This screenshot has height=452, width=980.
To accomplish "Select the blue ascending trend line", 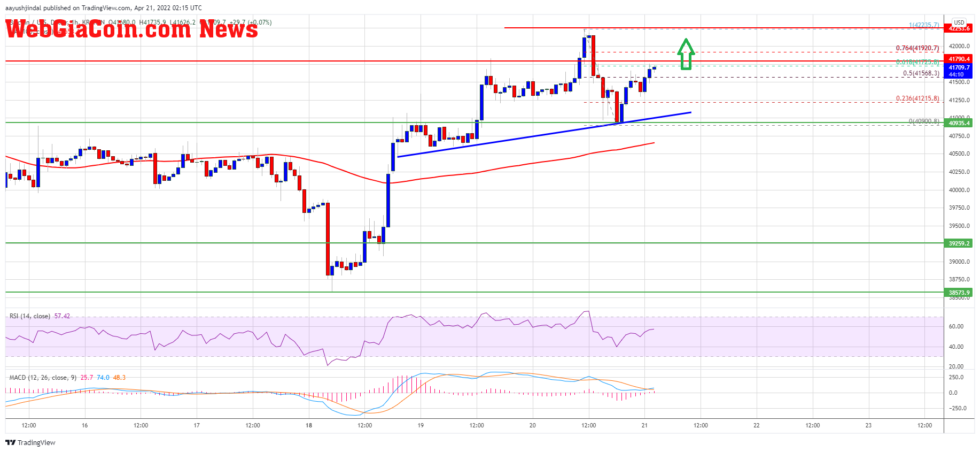I will pos(545,134).
